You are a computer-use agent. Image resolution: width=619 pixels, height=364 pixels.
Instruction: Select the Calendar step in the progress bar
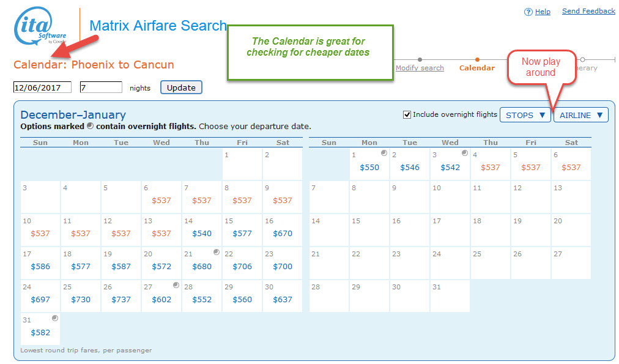click(x=477, y=68)
